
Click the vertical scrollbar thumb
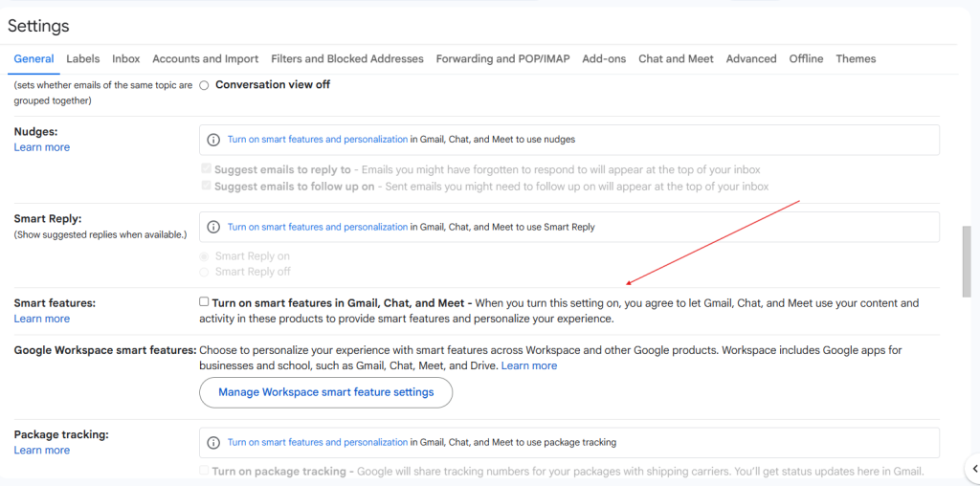pyautogui.click(x=966, y=255)
